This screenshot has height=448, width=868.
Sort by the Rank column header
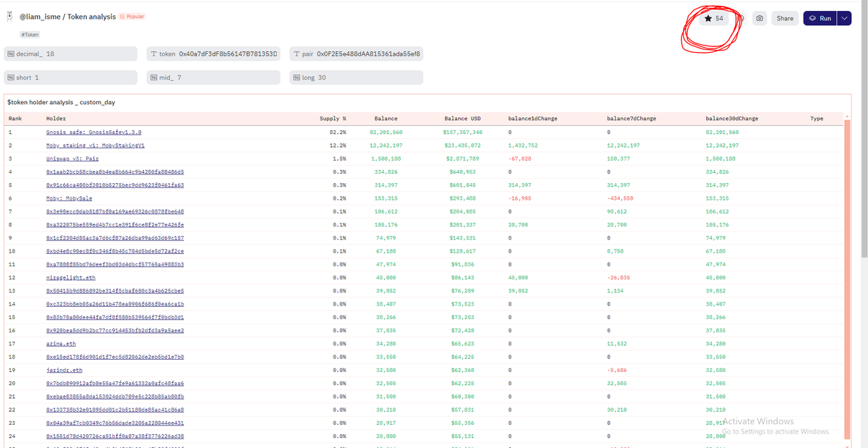click(x=15, y=118)
